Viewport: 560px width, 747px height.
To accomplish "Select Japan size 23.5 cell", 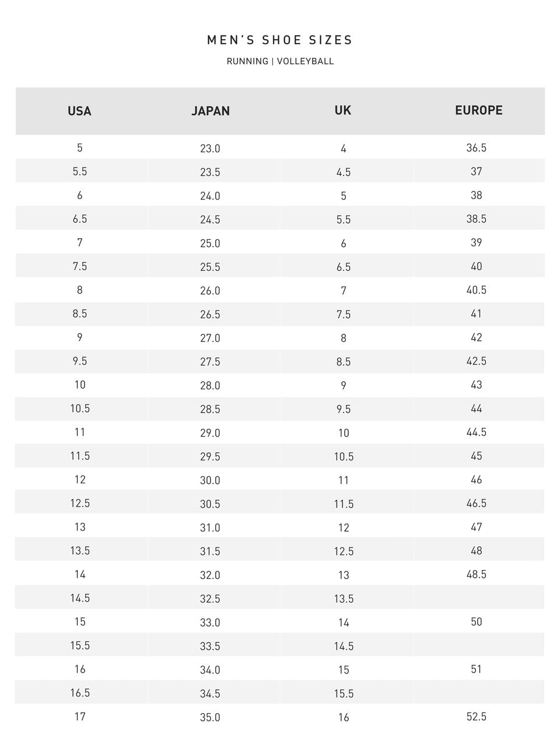I will coord(210,172).
